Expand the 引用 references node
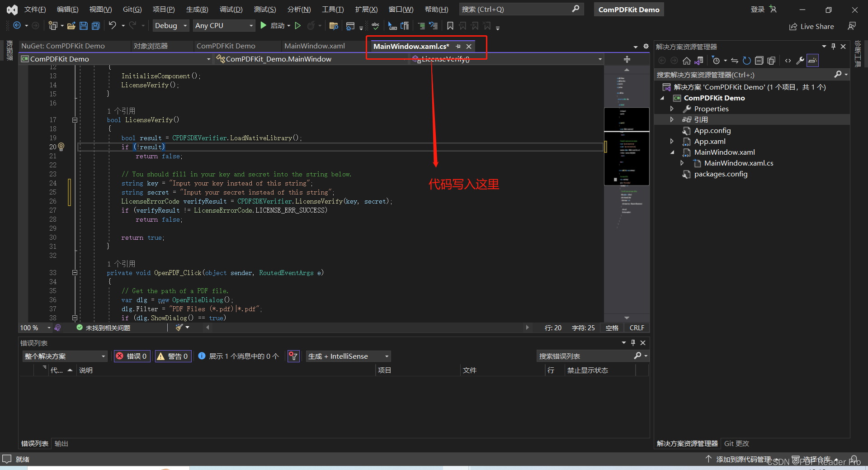 tap(672, 119)
